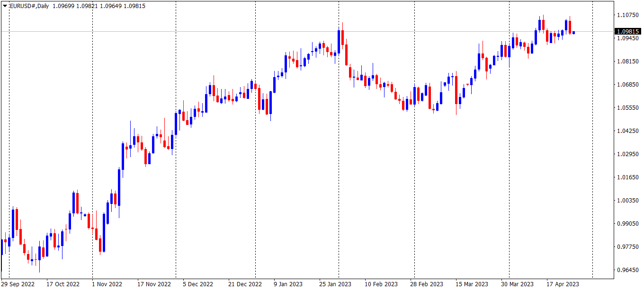Click the 1.02950 price axis value
644x290 pixels.
pyautogui.click(x=628, y=155)
